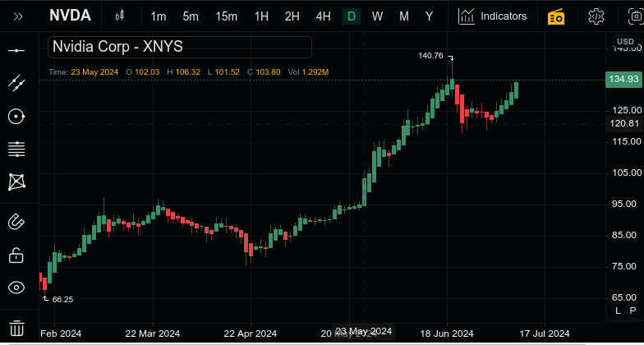Viewport: 644px width, 345px height.
Task: Click the 65.00 price axis label
Action: point(626,297)
